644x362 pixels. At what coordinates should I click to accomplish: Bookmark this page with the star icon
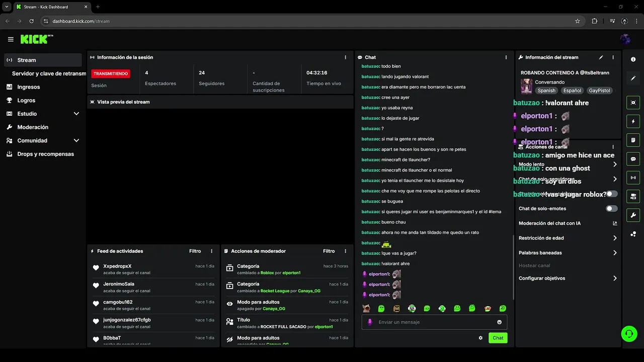click(578, 21)
